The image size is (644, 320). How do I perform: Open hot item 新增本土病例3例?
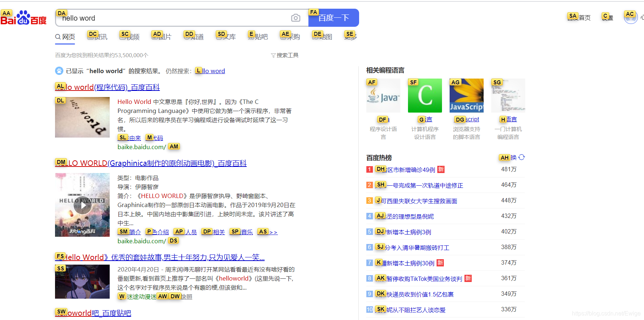(403, 232)
